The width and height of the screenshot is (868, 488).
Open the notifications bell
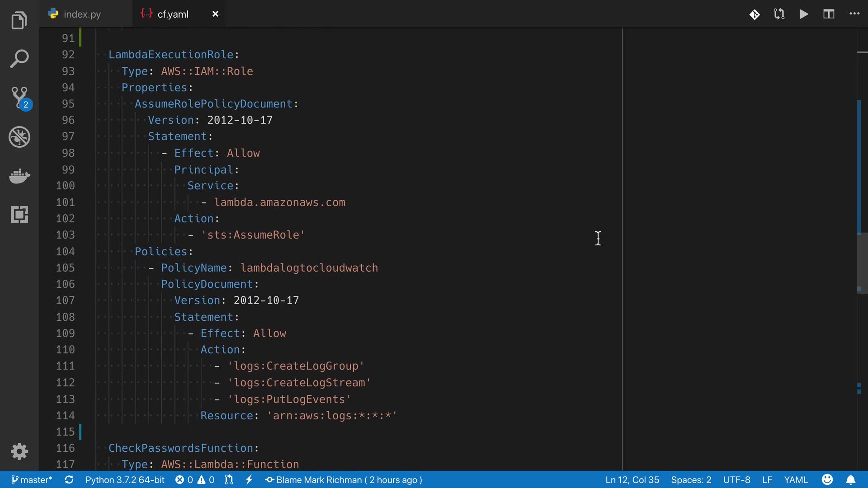(x=850, y=480)
